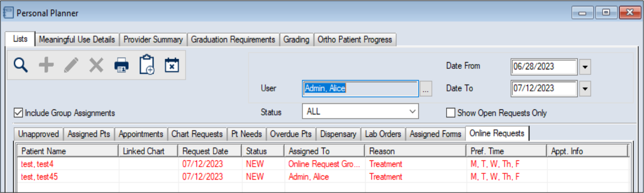644x193 pixels.
Task: Expand the Date From calendar dropdown
Action: pos(585,66)
